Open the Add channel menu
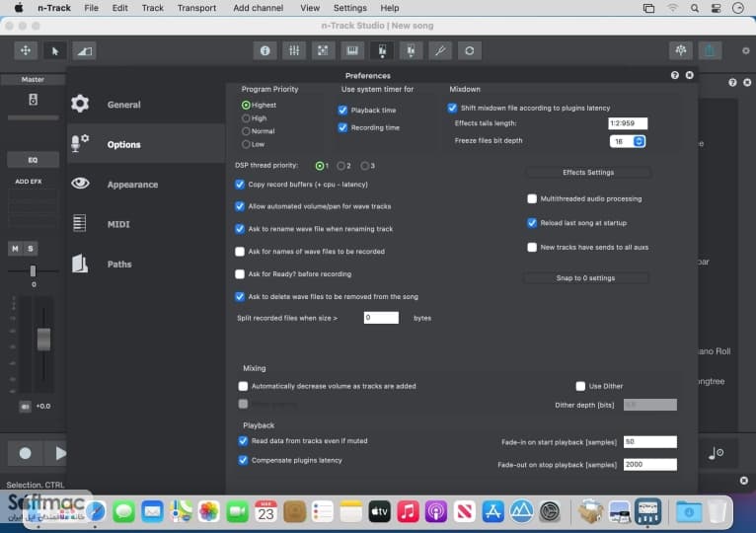The image size is (756, 533). click(x=258, y=8)
